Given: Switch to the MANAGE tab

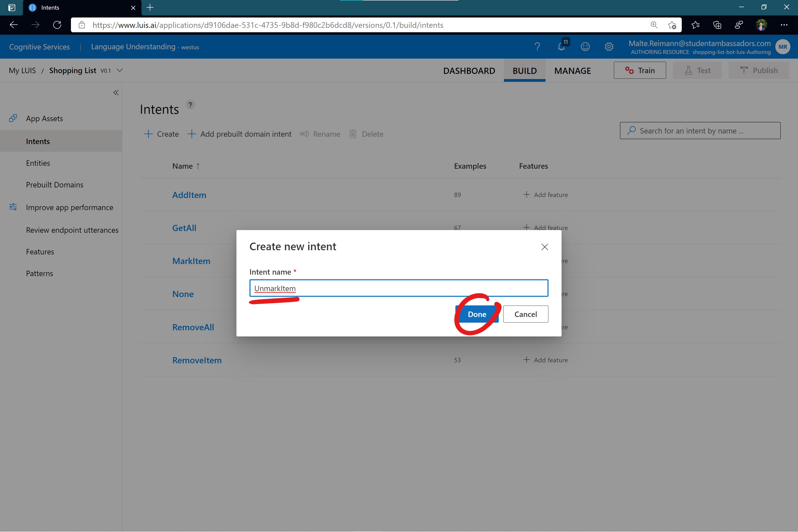Looking at the screenshot, I should tap(572, 71).
